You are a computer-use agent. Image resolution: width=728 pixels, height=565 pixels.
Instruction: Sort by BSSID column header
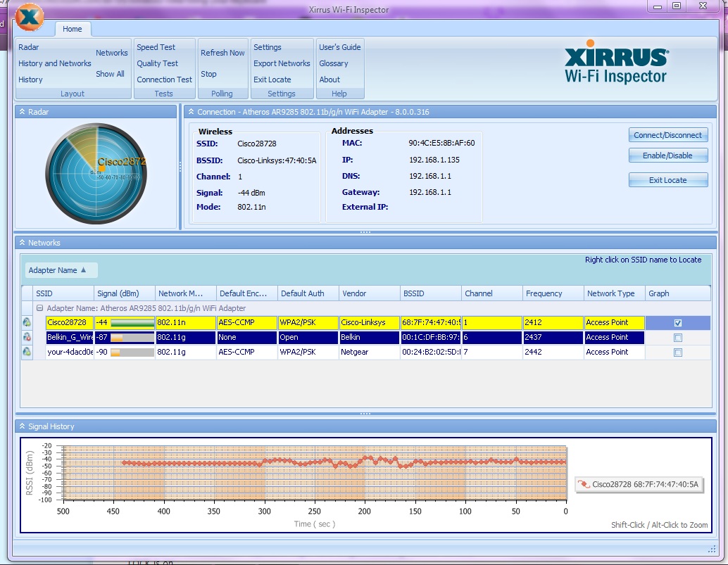point(431,293)
